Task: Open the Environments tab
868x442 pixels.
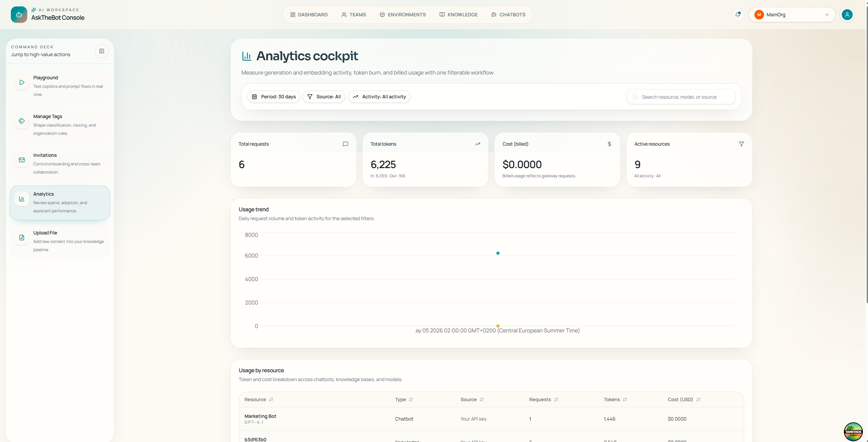Action: tap(403, 15)
